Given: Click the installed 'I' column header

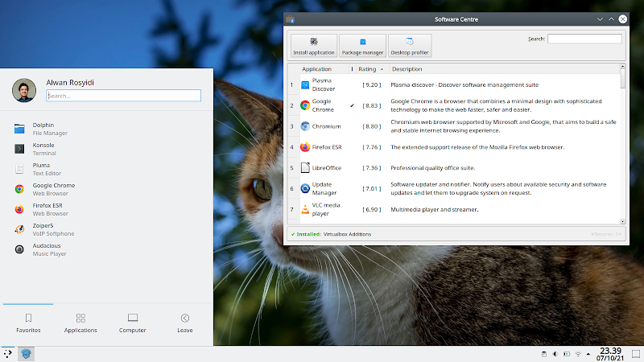Looking at the screenshot, I should pyautogui.click(x=352, y=69).
